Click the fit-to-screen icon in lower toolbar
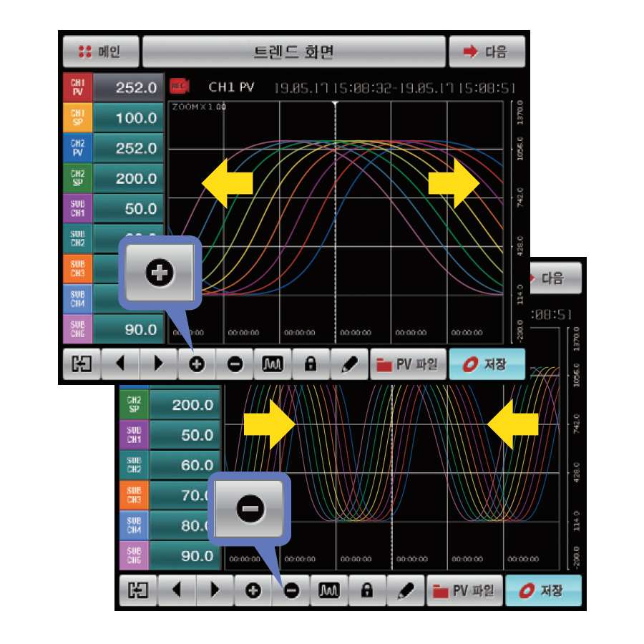644x644 pixels. (138, 590)
